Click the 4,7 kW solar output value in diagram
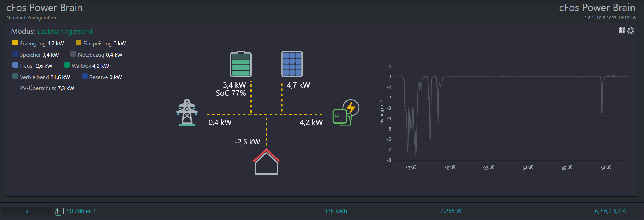 (x=298, y=85)
